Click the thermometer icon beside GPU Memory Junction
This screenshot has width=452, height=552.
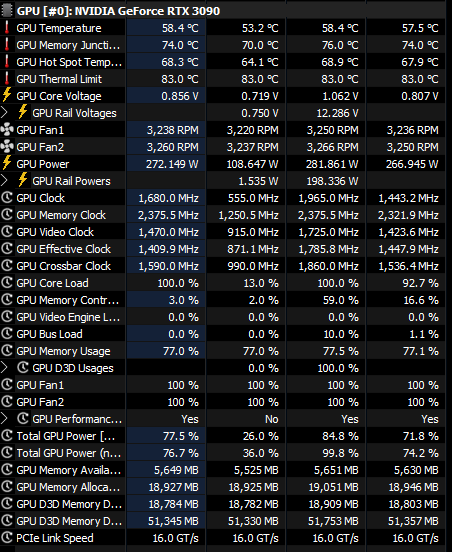(7, 45)
